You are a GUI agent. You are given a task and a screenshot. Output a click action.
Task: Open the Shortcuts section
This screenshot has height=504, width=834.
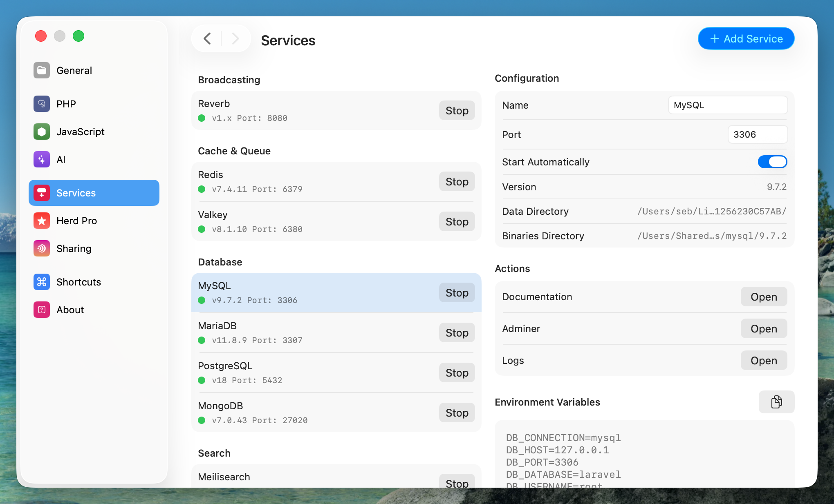pyautogui.click(x=94, y=282)
